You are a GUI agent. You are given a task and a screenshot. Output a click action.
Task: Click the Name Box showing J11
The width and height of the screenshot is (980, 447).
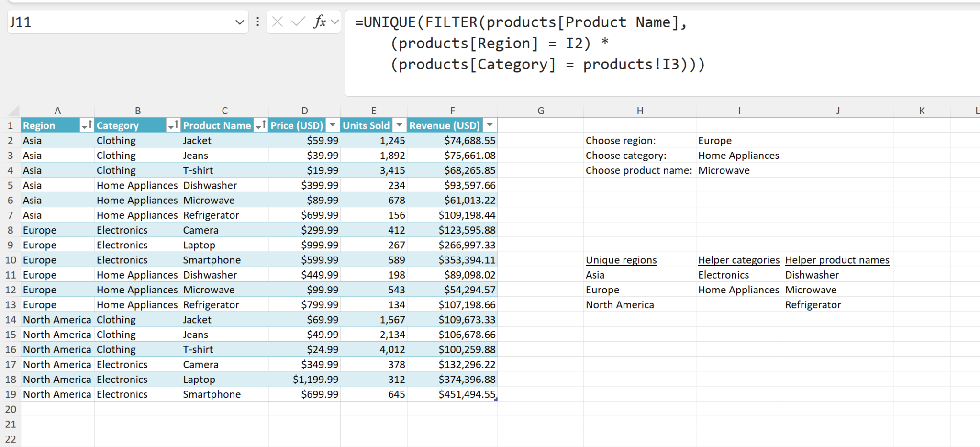[x=120, y=22]
